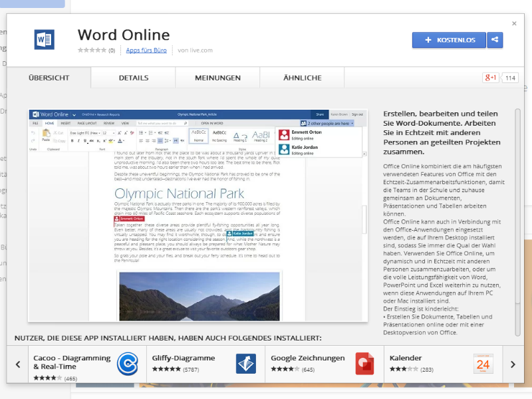
Task: Open the Meinungen tab
Action: [x=217, y=78]
